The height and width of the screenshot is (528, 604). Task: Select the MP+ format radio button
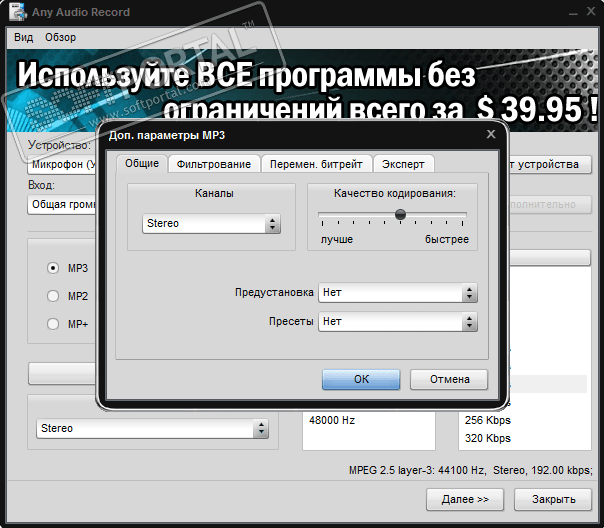click(53, 324)
